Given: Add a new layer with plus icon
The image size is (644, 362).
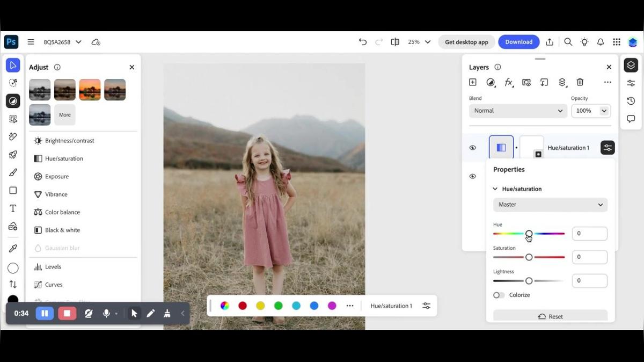Looking at the screenshot, I should [x=472, y=82].
